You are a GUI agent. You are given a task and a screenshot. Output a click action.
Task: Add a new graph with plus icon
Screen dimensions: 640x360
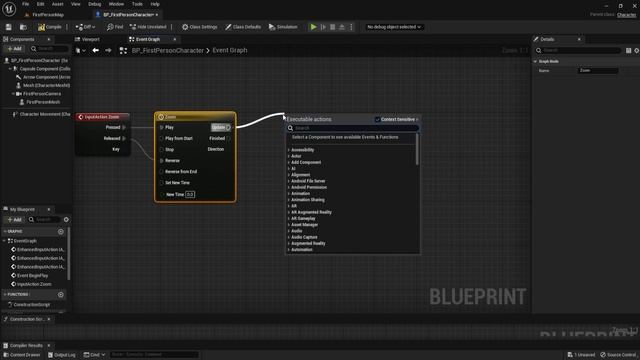(x=61, y=231)
